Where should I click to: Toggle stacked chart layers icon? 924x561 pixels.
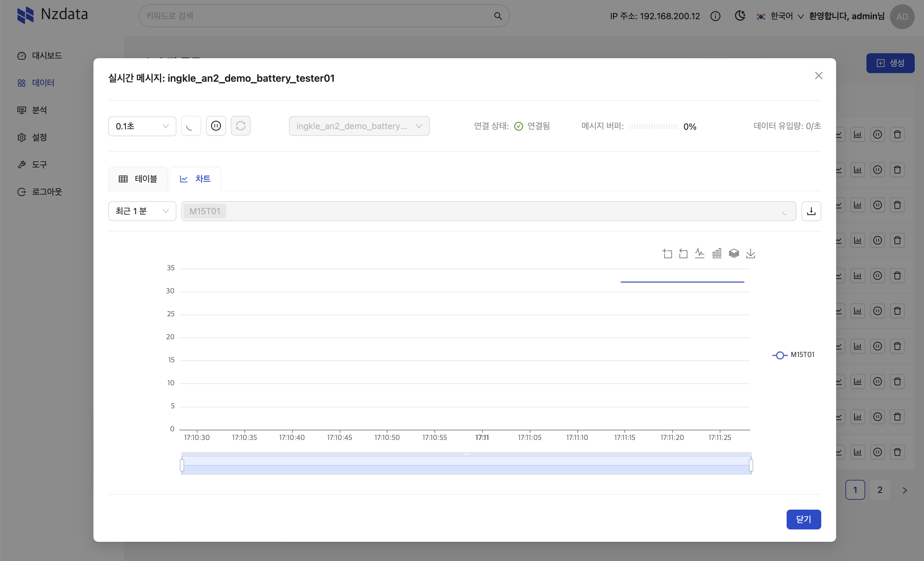point(734,254)
